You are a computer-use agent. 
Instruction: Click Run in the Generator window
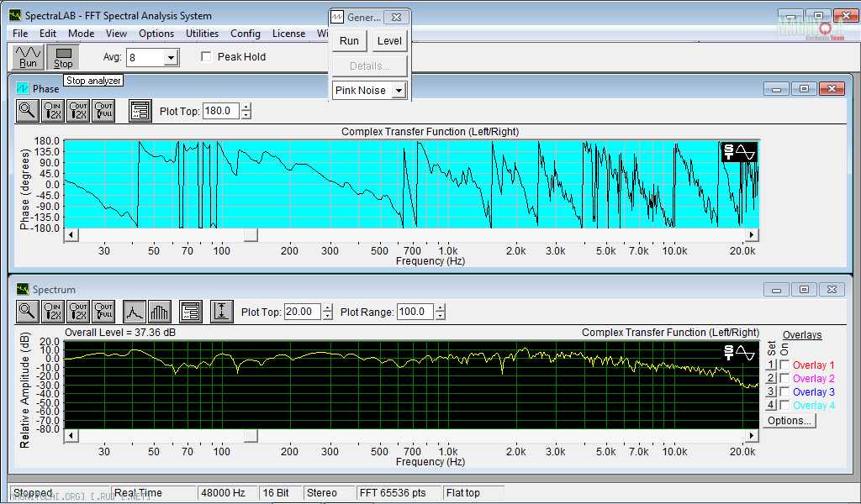click(349, 41)
